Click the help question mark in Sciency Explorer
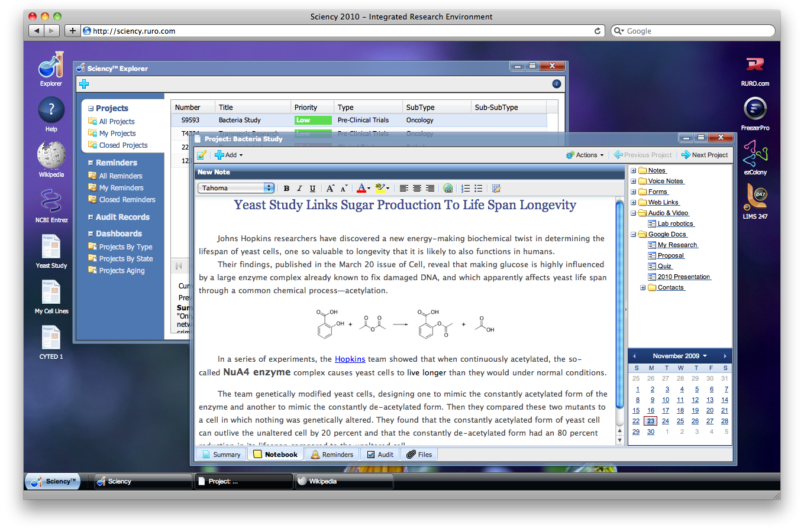 [556, 84]
